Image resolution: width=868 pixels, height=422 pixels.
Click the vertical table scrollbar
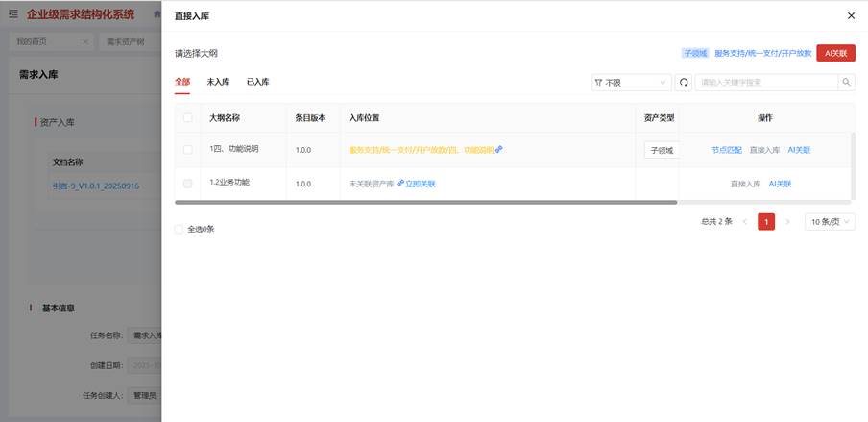click(853, 165)
